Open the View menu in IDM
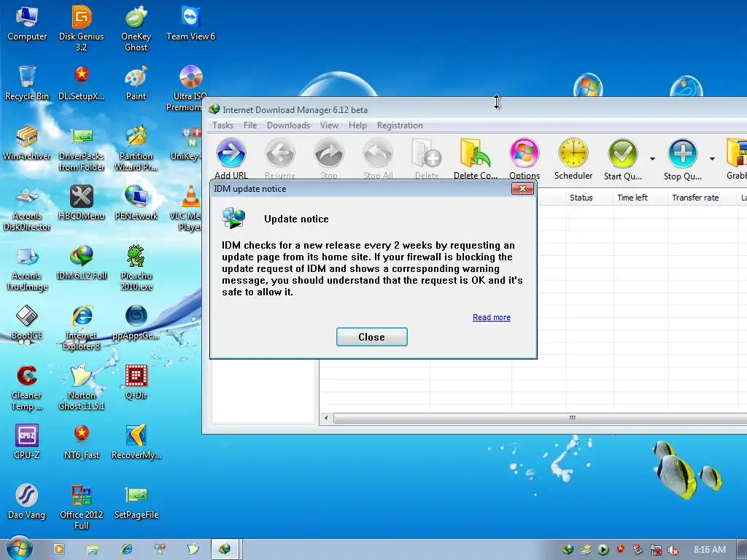 click(329, 125)
